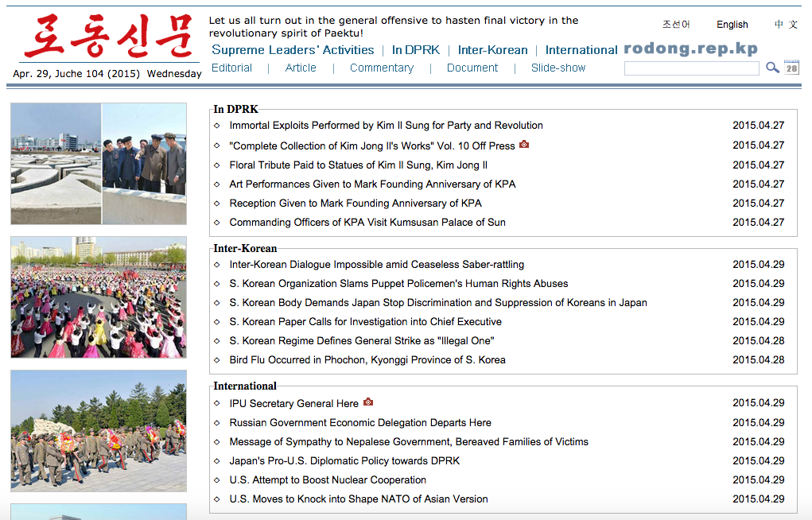This screenshot has height=520, width=812.
Task: Switch to the Slide-show tab
Action: click(x=558, y=68)
